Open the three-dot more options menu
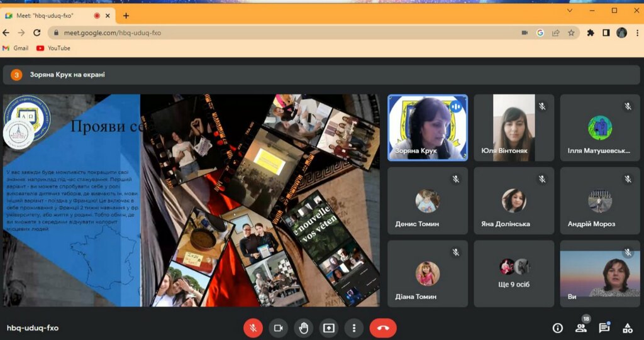This screenshot has width=644, height=340. pos(355,327)
